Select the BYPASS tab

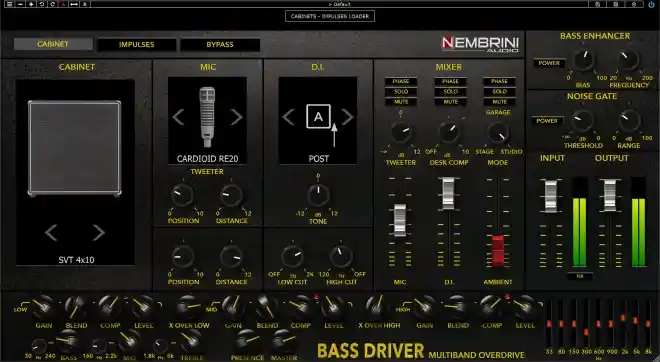pyautogui.click(x=220, y=45)
